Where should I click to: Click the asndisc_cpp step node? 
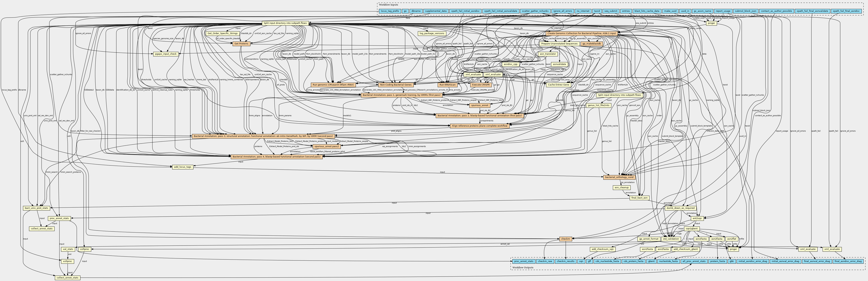[511, 64]
